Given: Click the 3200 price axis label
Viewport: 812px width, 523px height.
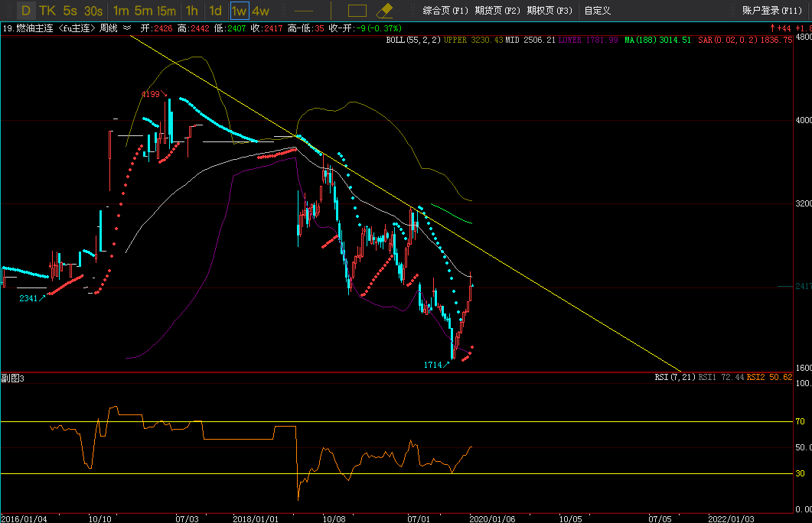Looking at the screenshot, I should [803, 203].
